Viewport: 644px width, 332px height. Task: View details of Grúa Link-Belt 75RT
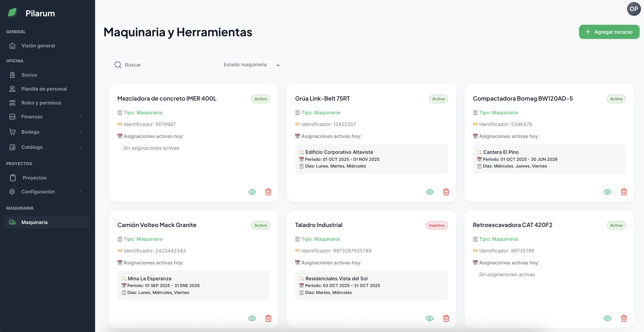429,192
